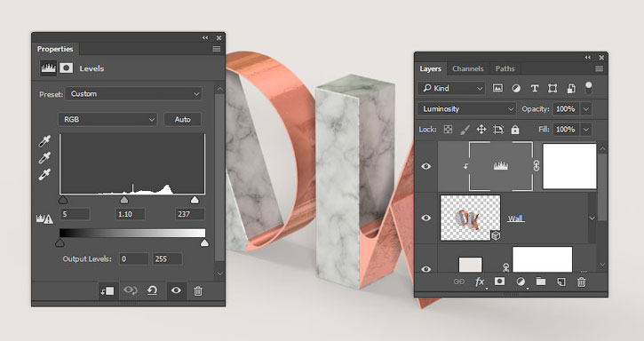Create new fill or adjustment layer
This screenshot has height=341, width=644.
[x=521, y=282]
